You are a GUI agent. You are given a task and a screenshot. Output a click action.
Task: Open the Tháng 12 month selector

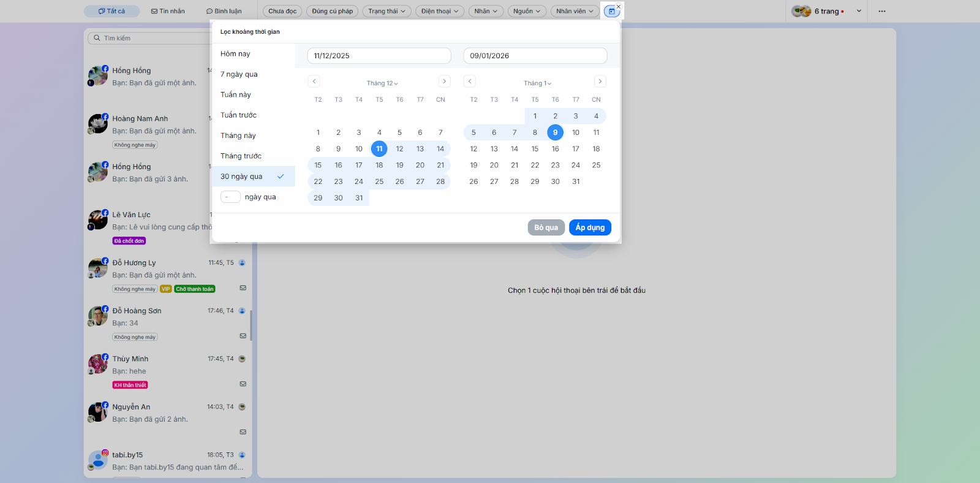point(382,83)
